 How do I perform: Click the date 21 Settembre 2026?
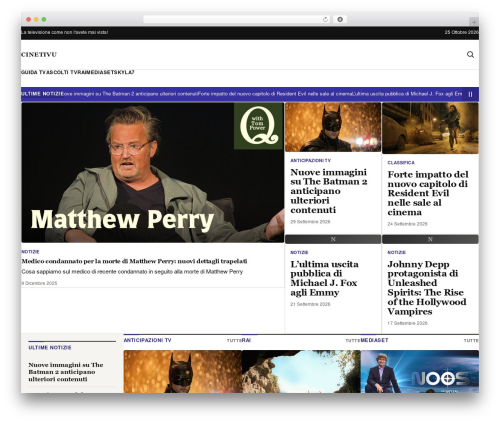[310, 304]
